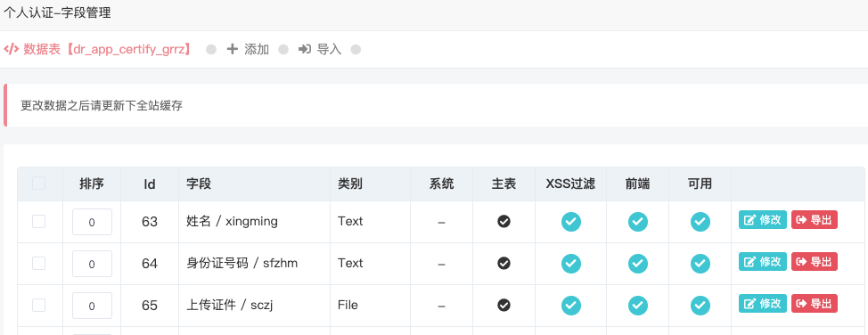The image size is (868, 335).
Task: Toggle available check icon for xingming field
Action: click(700, 222)
